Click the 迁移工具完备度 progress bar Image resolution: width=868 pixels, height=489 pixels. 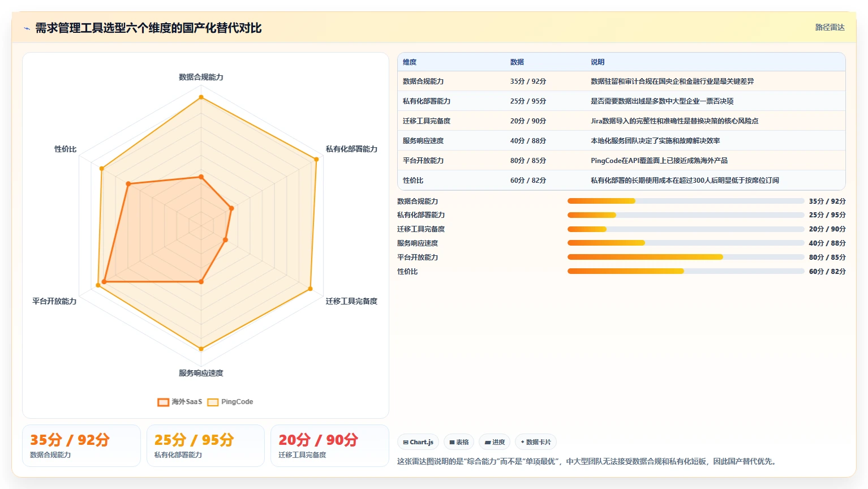(686, 229)
